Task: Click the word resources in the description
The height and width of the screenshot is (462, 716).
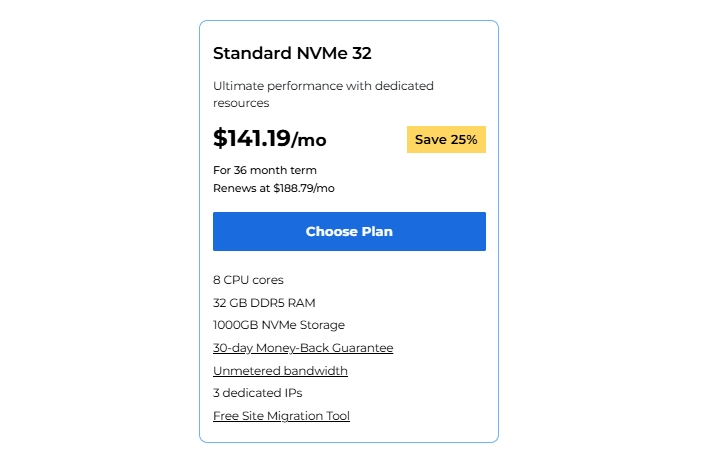Action: 241,103
